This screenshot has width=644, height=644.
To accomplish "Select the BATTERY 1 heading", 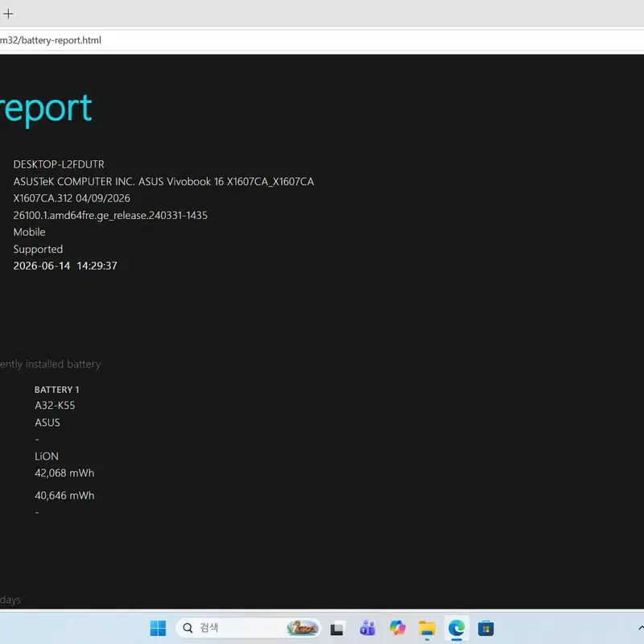I will (56, 390).
